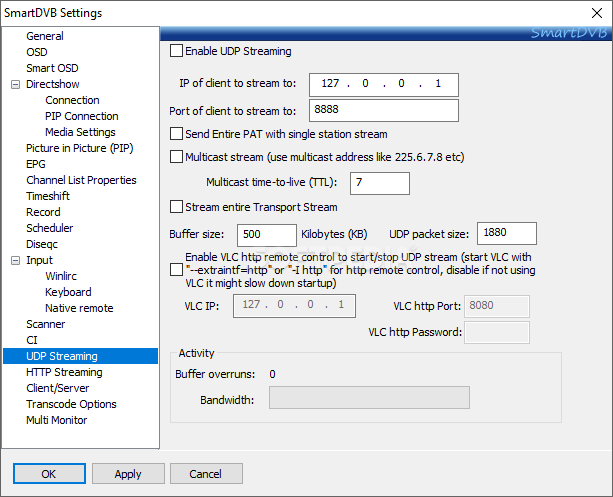This screenshot has height=497, width=613.
Task: Click the Buffer size field
Action: [x=267, y=235]
